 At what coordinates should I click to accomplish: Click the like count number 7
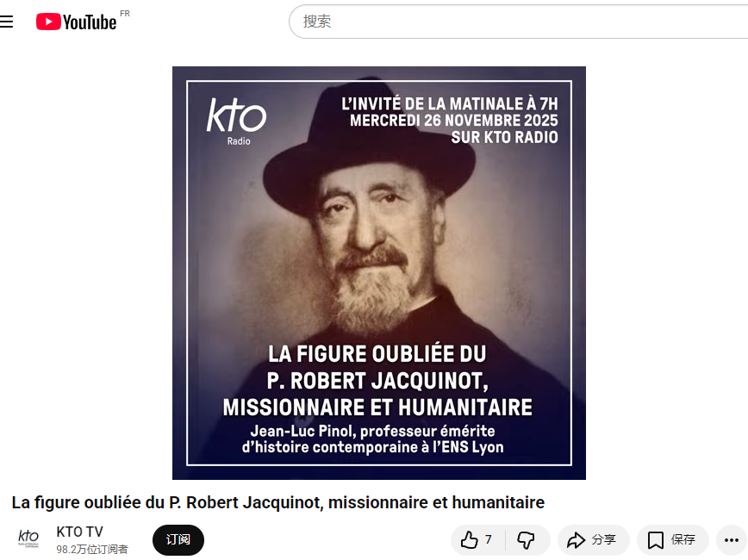[x=488, y=539]
